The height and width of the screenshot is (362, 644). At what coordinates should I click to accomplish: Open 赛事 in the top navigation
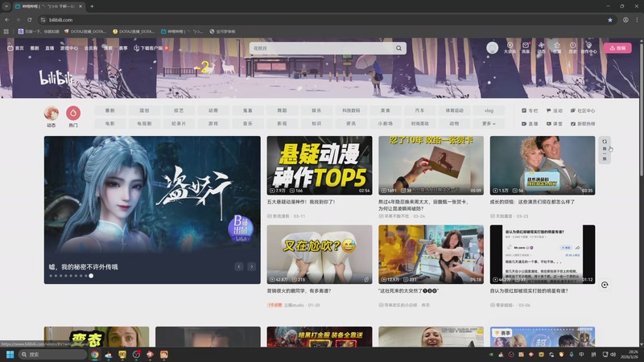(123, 48)
